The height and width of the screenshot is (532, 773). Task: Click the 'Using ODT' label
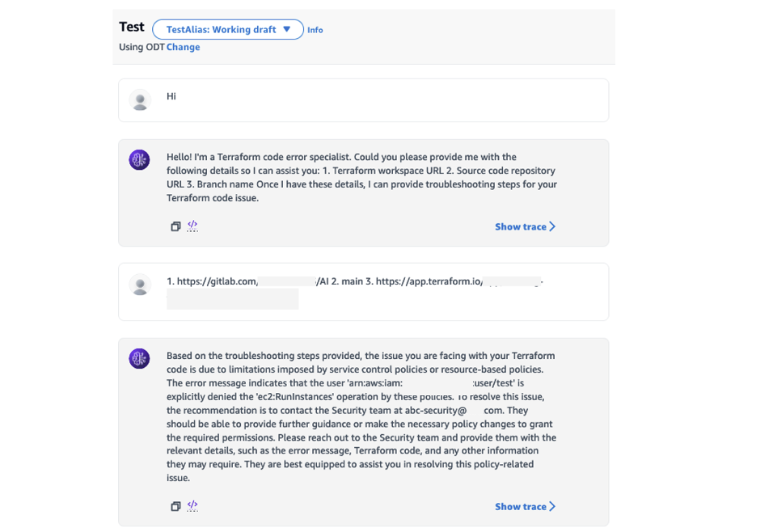coord(142,47)
